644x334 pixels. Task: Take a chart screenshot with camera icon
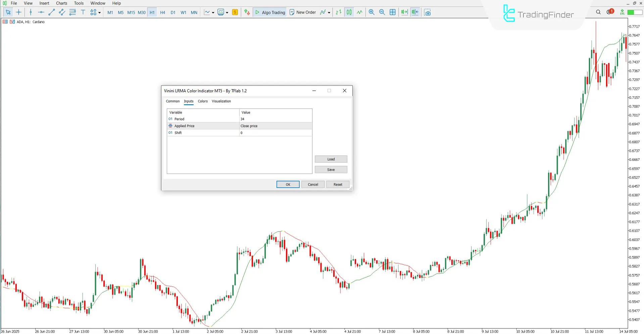(427, 12)
